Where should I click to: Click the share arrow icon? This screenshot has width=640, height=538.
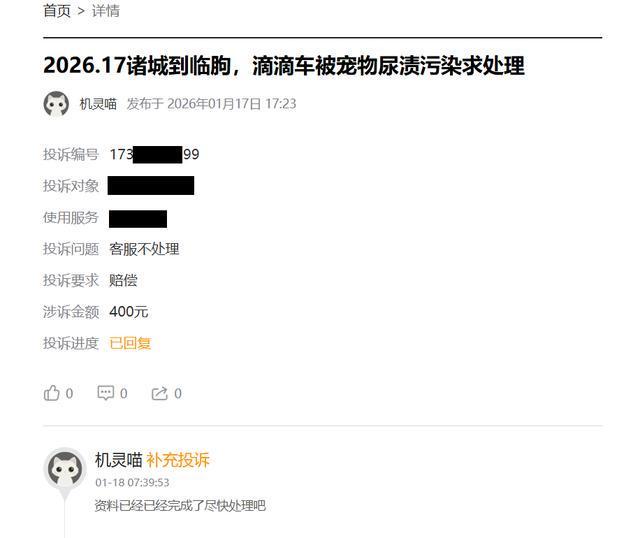click(x=160, y=393)
